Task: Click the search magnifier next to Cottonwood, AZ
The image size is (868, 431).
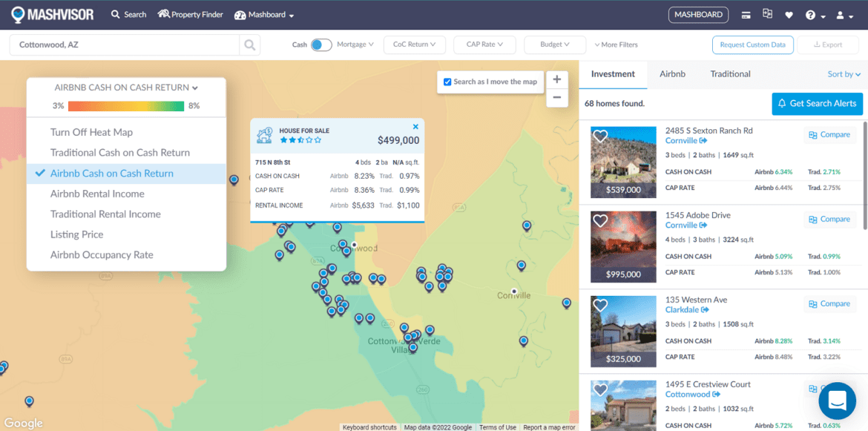Action: [x=249, y=45]
